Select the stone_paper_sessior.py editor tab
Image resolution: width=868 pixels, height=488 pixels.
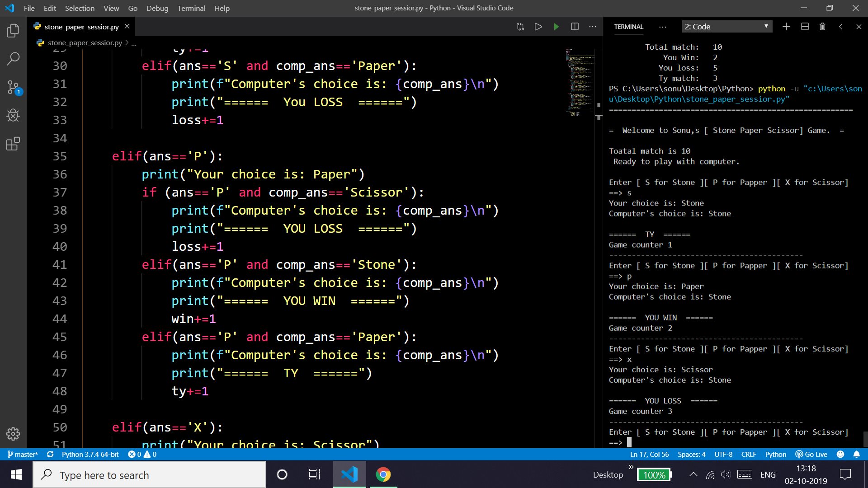pyautogui.click(x=81, y=27)
